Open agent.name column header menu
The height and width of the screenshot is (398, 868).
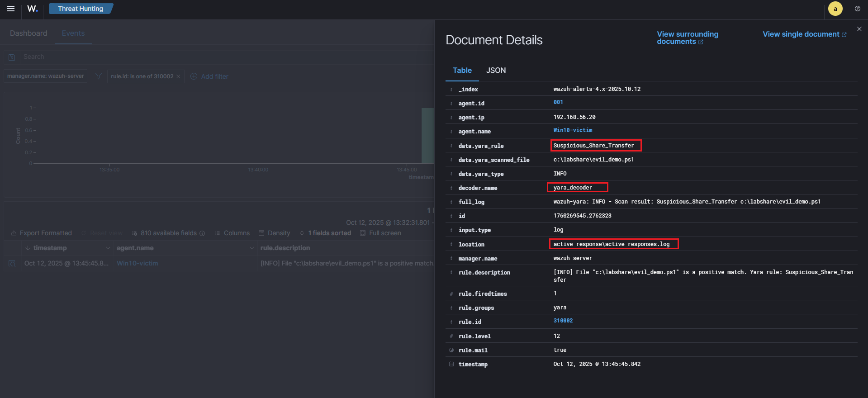point(251,248)
